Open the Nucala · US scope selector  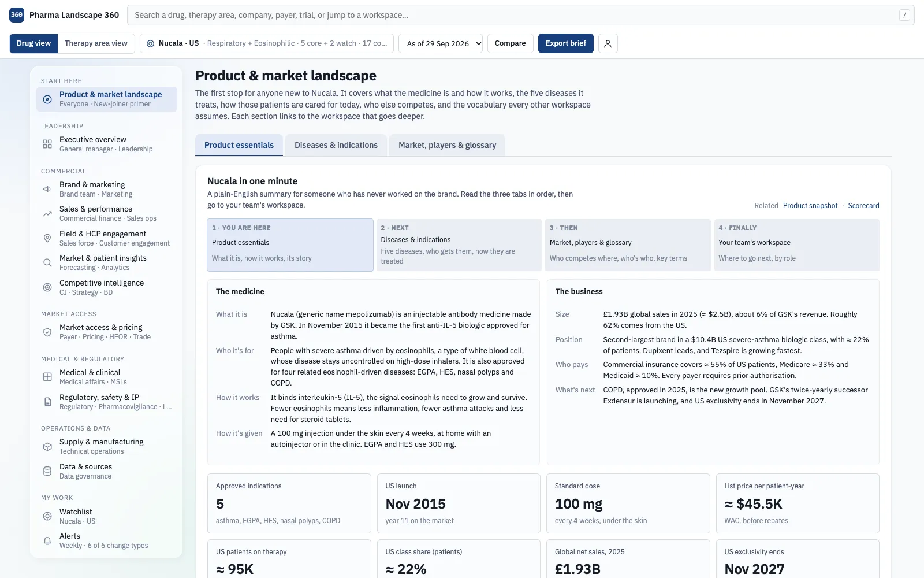click(x=267, y=43)
